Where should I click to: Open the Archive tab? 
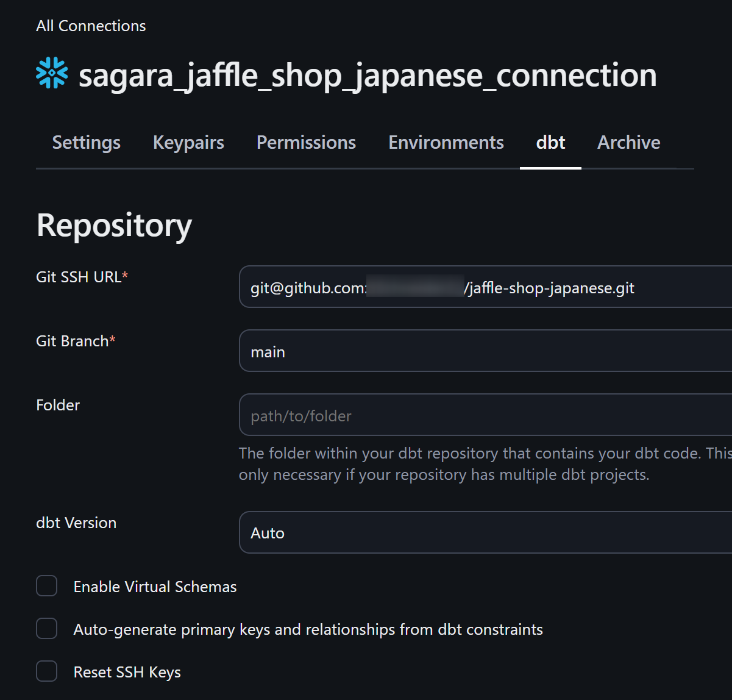pyautogui.click(x=628, y=143)
